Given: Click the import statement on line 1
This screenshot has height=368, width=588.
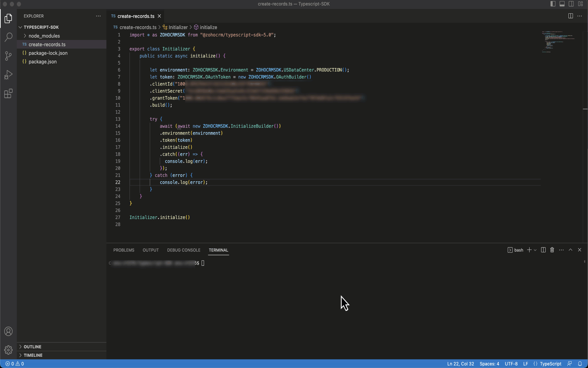Looking at the screenshot, I should [203, 35].
